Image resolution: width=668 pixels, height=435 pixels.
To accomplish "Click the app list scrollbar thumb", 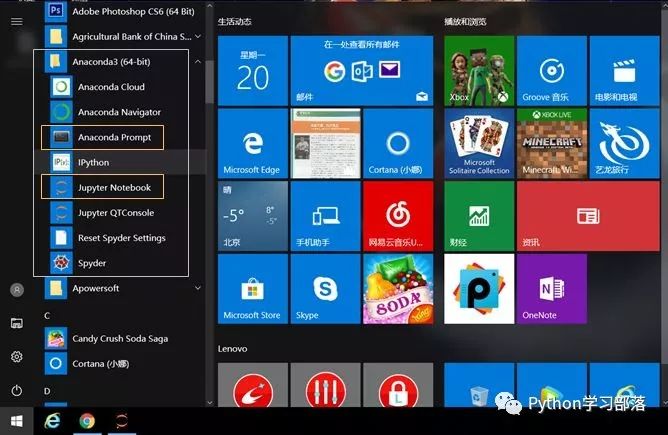I will coord(209,81).
